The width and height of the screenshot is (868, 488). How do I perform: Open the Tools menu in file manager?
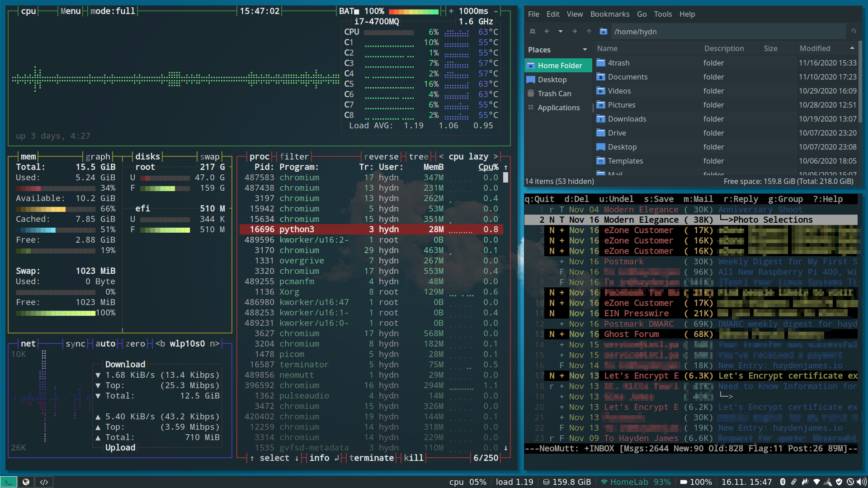tap(662, 14)
